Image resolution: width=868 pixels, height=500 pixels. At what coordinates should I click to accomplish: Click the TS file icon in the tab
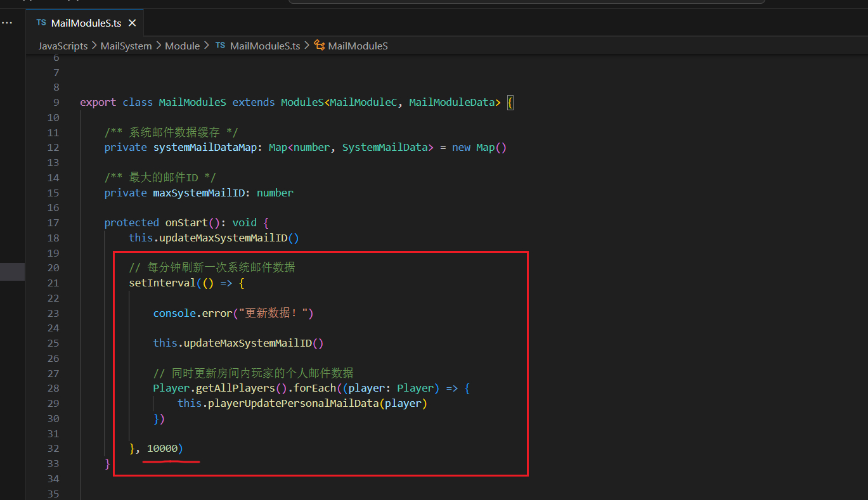pyautogui.click(x=41, y=23)
